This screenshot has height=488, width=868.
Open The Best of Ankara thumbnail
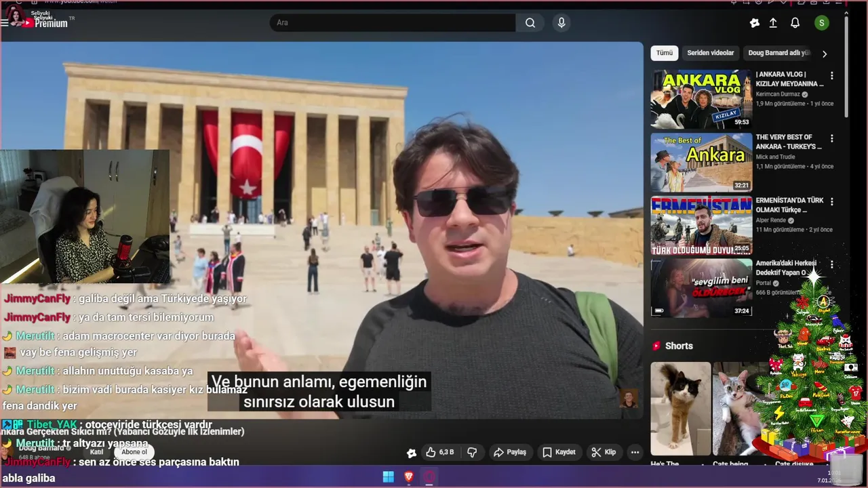(701, 162)
